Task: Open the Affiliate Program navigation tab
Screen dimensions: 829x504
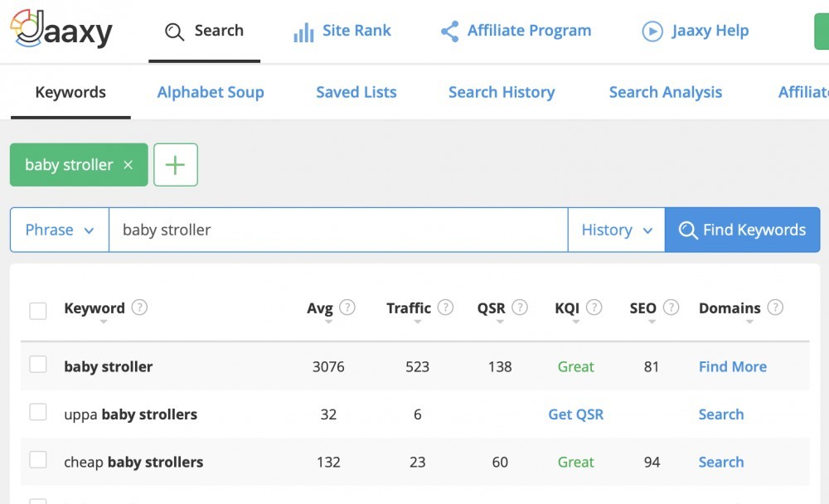Action: coord(516,31)
